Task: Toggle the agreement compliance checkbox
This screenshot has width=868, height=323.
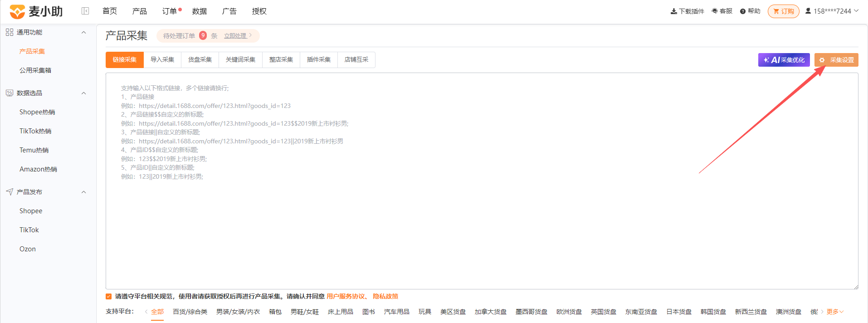Action: pos(109,297)
